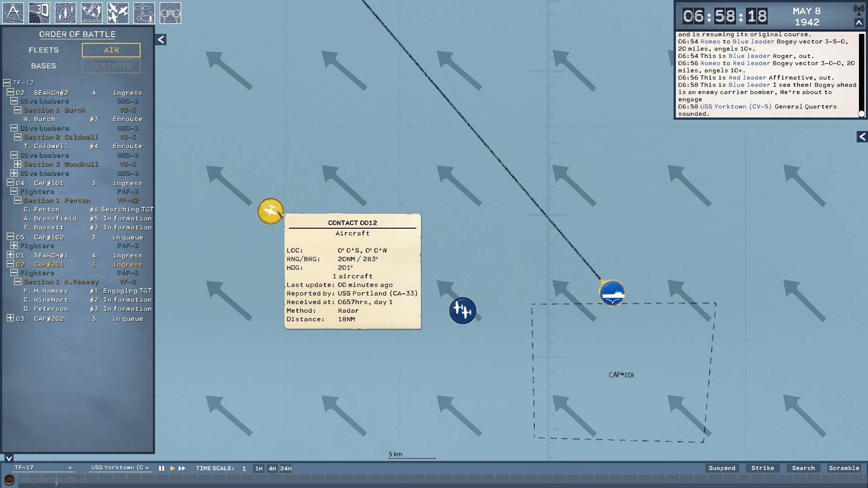Click the Search button
Image resolution: width=868 pixels, height=488 pixels.
coord(803,468)
